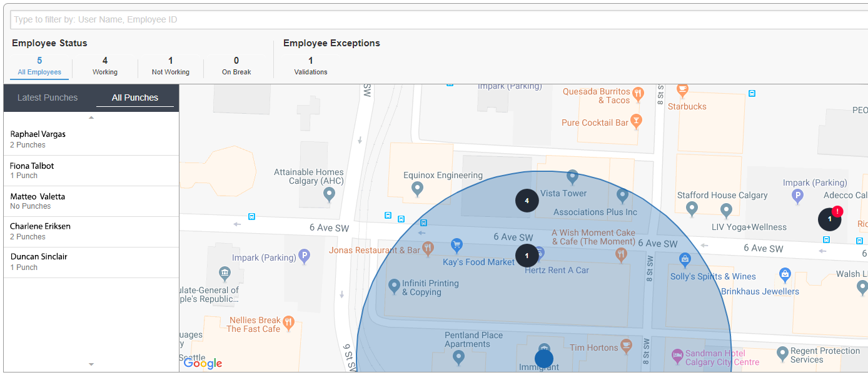Show employees On Break

(236, 66)
